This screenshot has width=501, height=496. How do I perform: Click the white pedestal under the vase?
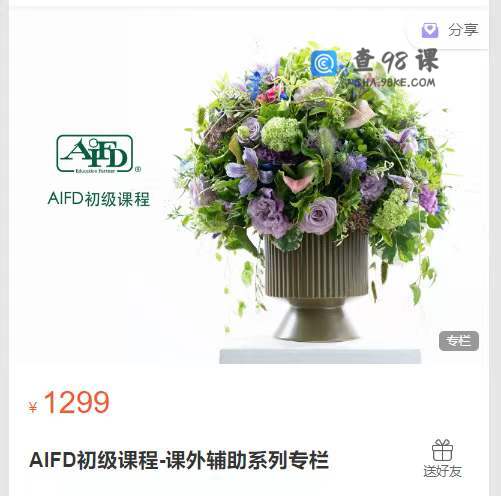pos(320,356)
